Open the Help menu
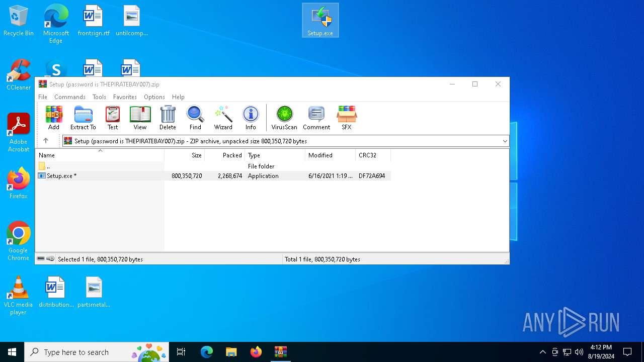This screenshot has width=644, height=362. pyautogui.click(x=178, y=97)
